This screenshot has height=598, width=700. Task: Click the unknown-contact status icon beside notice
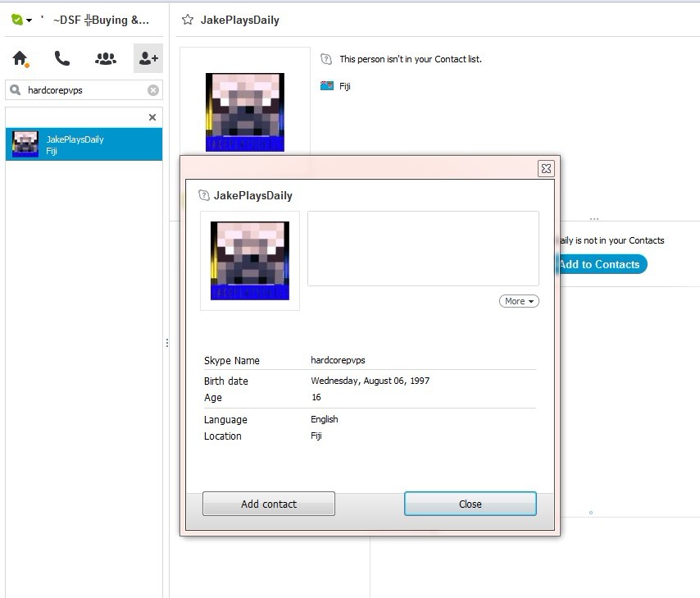(x=326, y=59)
